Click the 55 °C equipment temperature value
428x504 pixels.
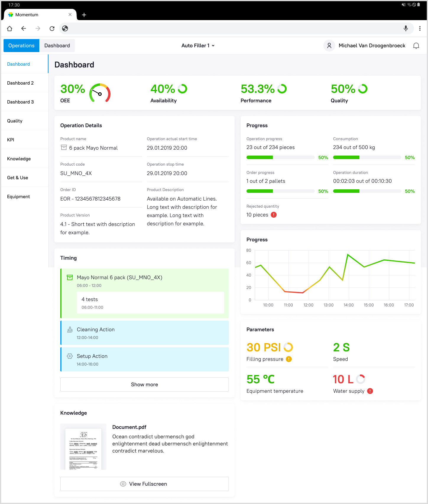[x=260, y=379]
